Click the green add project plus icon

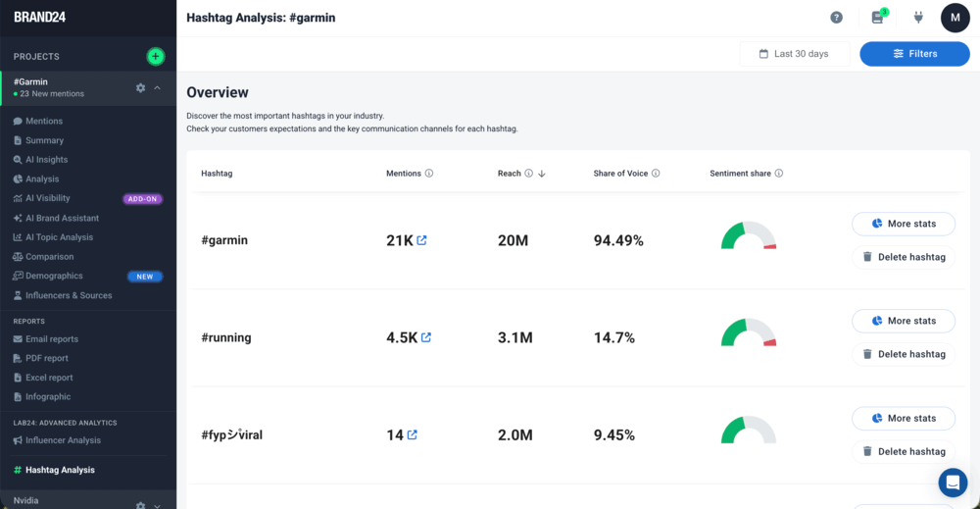point(155,56)
